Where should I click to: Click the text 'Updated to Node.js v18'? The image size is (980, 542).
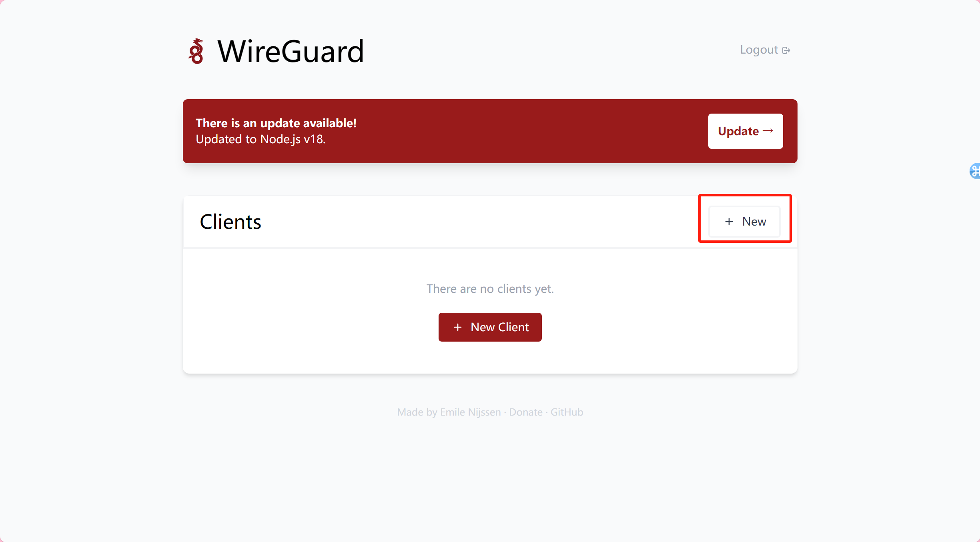point(260,139)
